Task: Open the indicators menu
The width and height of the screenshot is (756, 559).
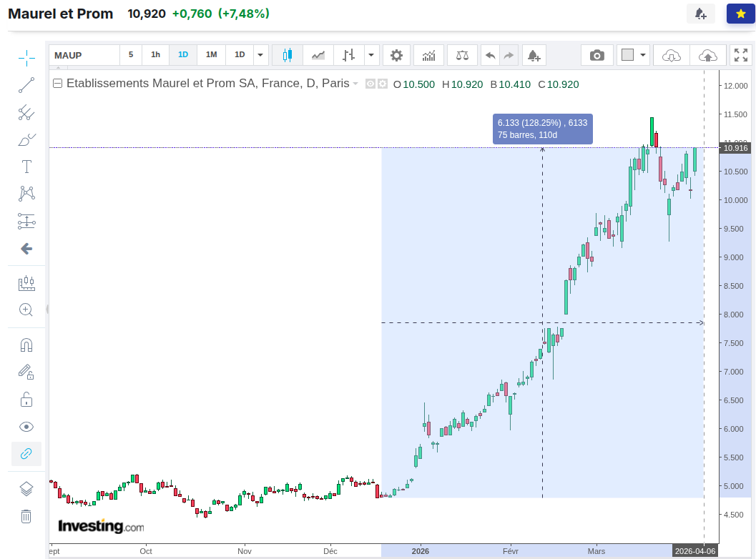Action: tap(428, 56)
